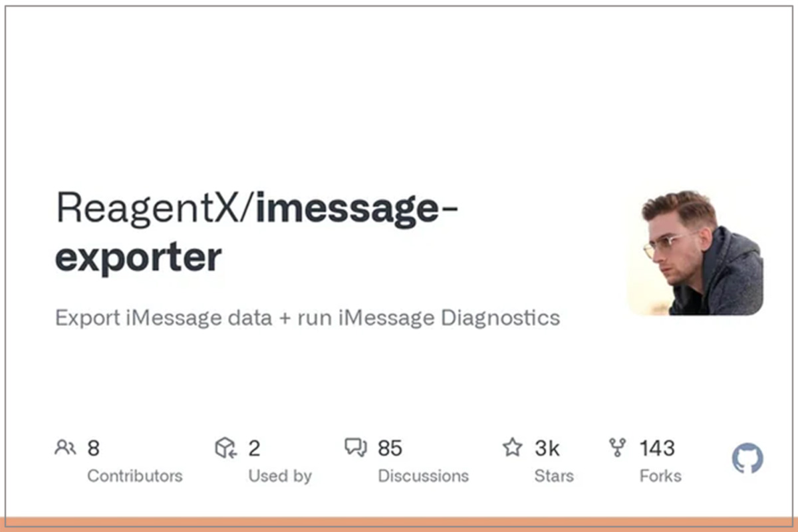Click the Used by label

[x=280, y=476]
